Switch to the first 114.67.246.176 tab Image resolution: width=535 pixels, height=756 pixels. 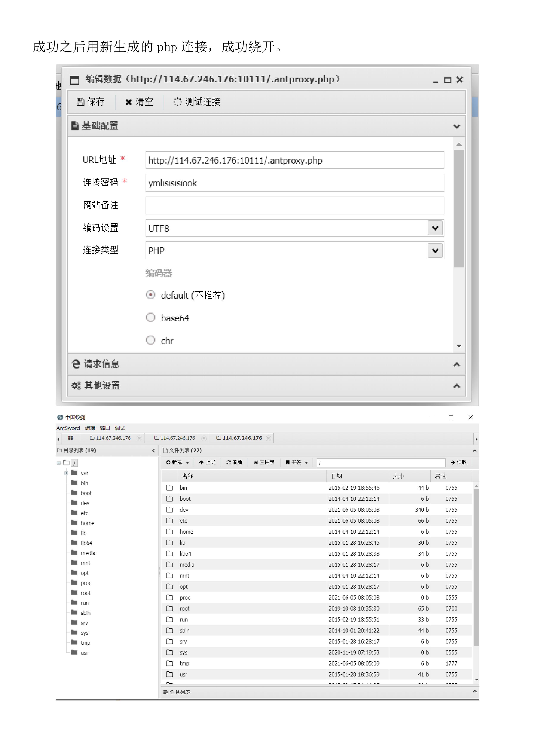[110, 438]
